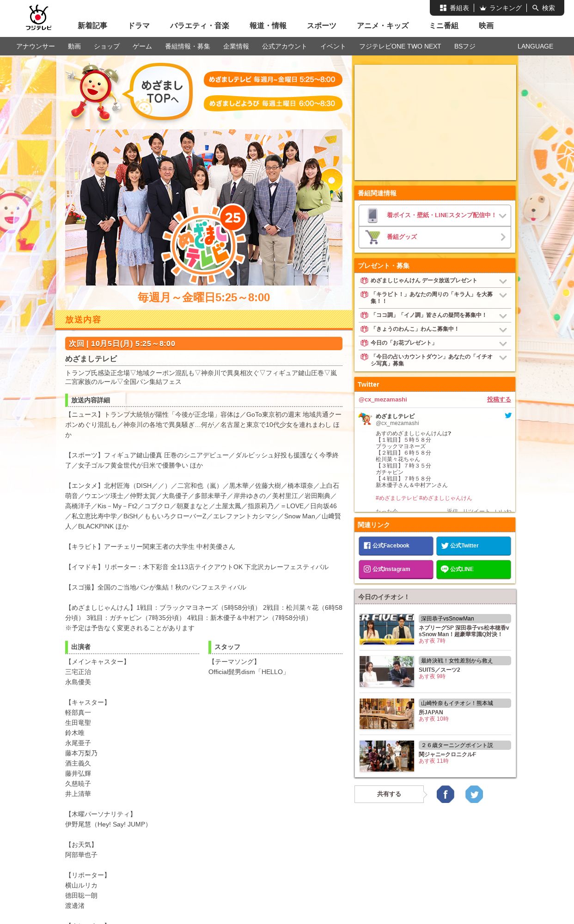Image resolution: width=574 pixels, height=924 pixels.
Task: Click the phone icon beside 着ボイス
Action: 372,215
